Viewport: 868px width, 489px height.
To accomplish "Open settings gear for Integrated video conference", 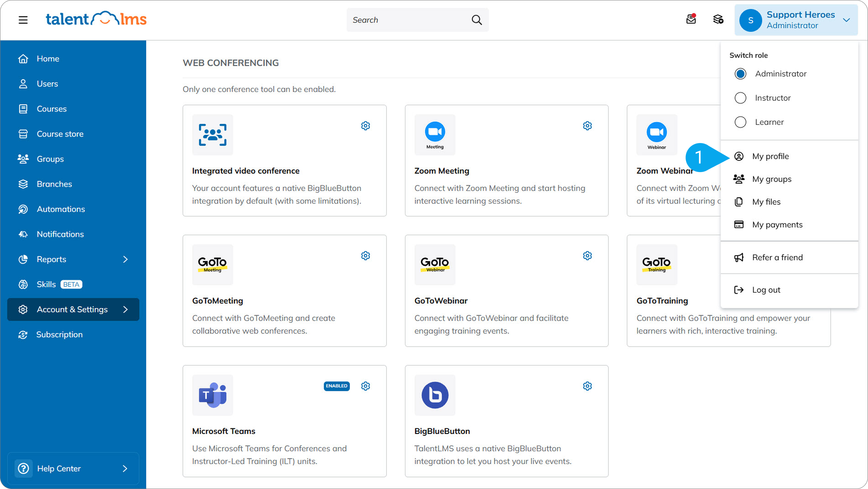I will (x=365, y=126).
